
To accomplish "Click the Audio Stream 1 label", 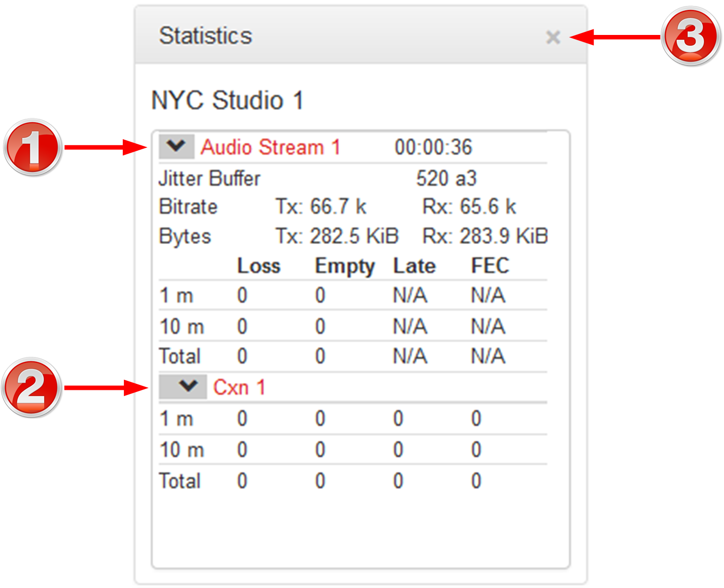I will click(x=270, y=147).
